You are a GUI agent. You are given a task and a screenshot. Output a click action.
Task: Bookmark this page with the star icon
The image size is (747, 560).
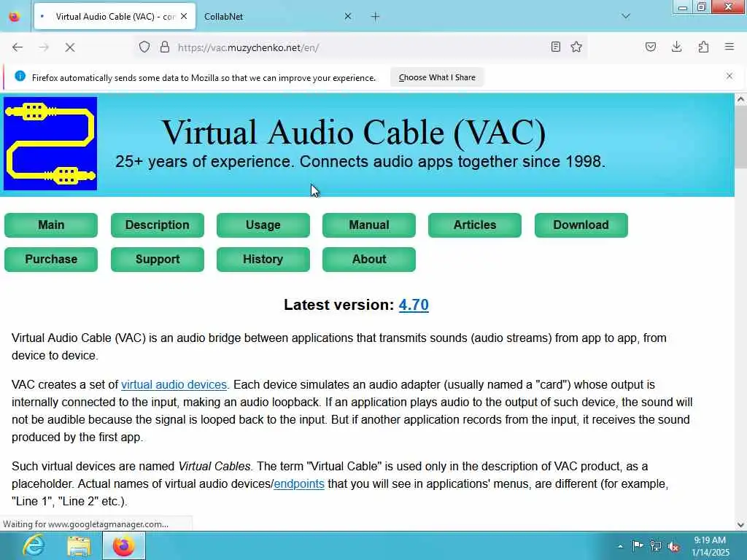tap(576, 47)
